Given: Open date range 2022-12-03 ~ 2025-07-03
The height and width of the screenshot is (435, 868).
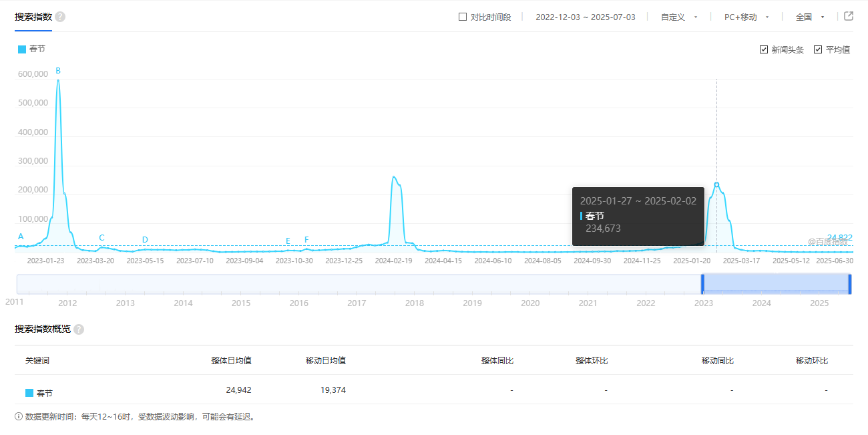Looking at the screenshot, I should (585, 17).
